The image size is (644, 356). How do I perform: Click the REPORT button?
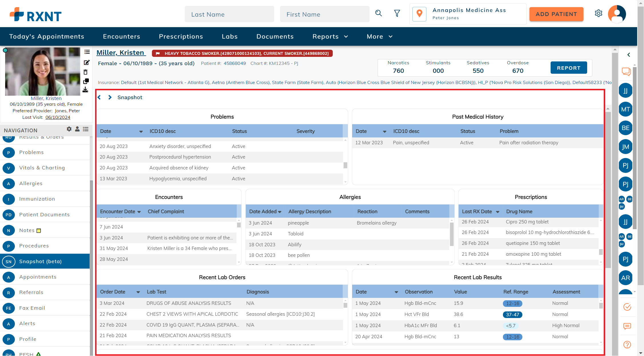pyautogui.click(x=569, y=68)
